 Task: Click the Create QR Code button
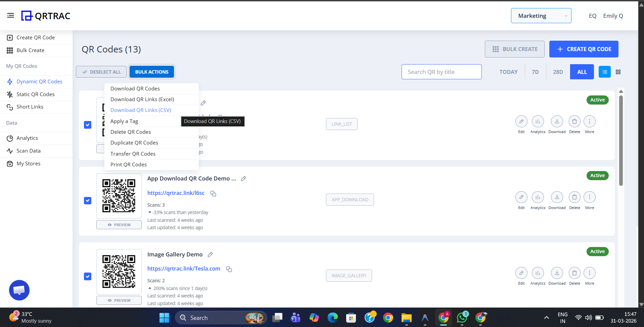click(584, 49)
